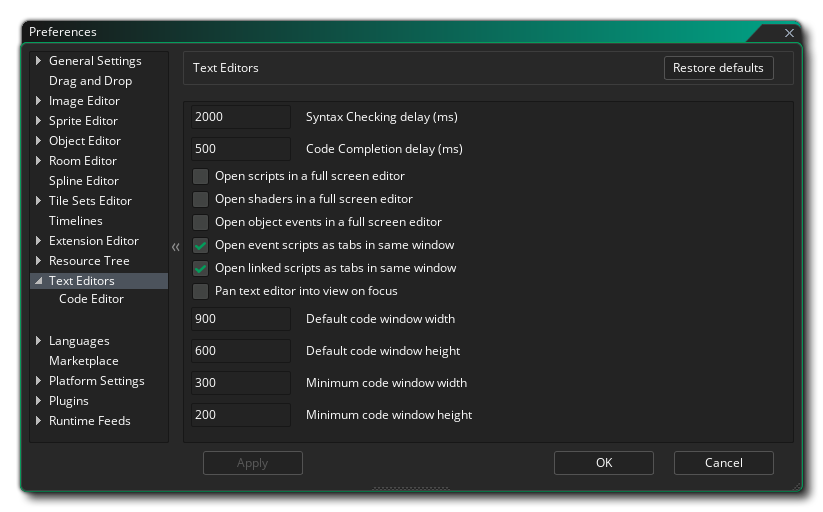Collapse the sidebar with the double-chevron icon
The image size is (823, 512).
tap(175, 247)
